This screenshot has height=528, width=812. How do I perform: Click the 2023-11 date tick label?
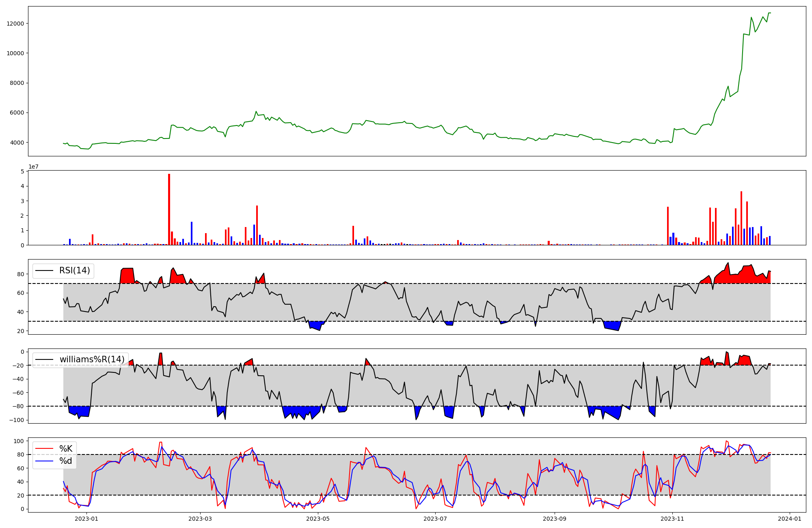tap(672, 519)
